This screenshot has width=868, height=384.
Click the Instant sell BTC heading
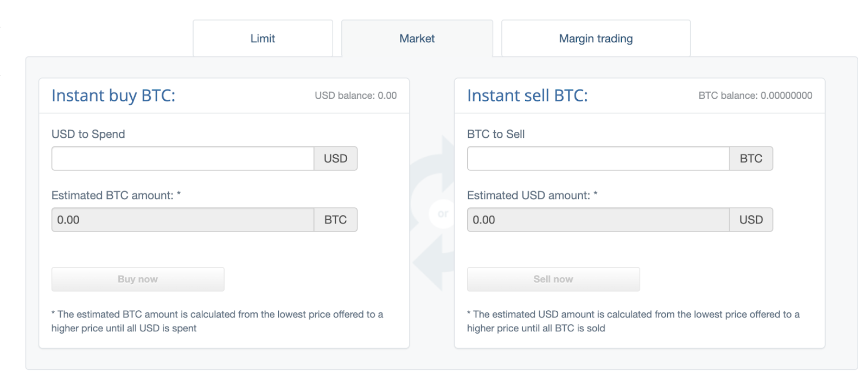click(x=527, y=95)
